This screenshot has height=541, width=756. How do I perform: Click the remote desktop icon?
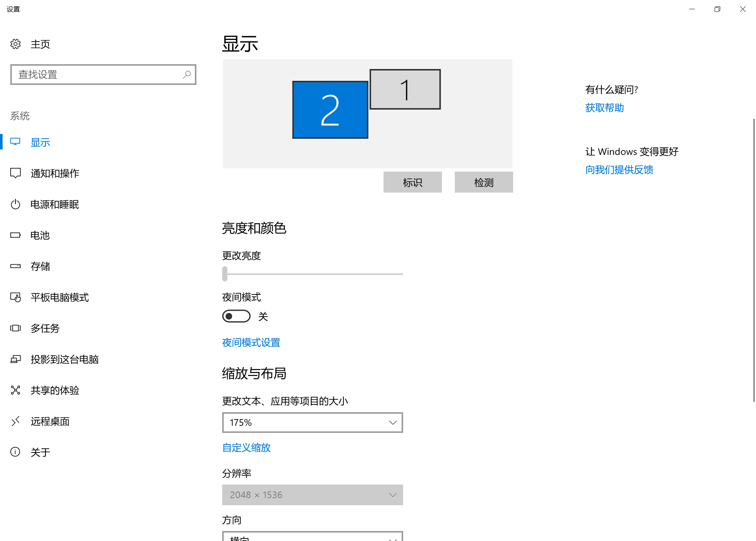click(x=16, y=421)
